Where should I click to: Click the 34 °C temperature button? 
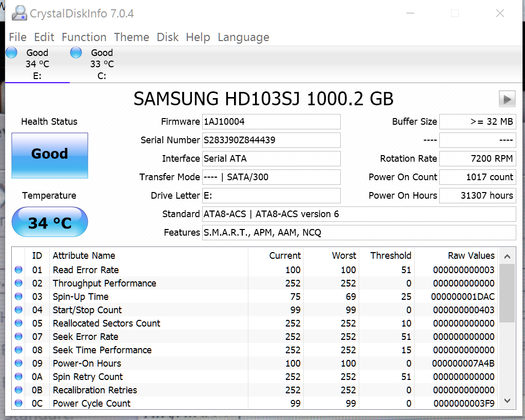(50, 222)
